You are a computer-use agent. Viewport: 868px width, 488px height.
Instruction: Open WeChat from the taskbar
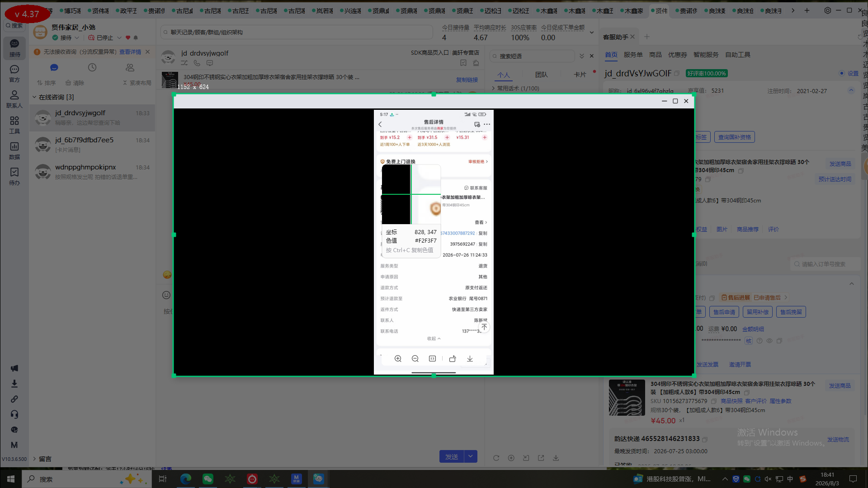(208, 479)
